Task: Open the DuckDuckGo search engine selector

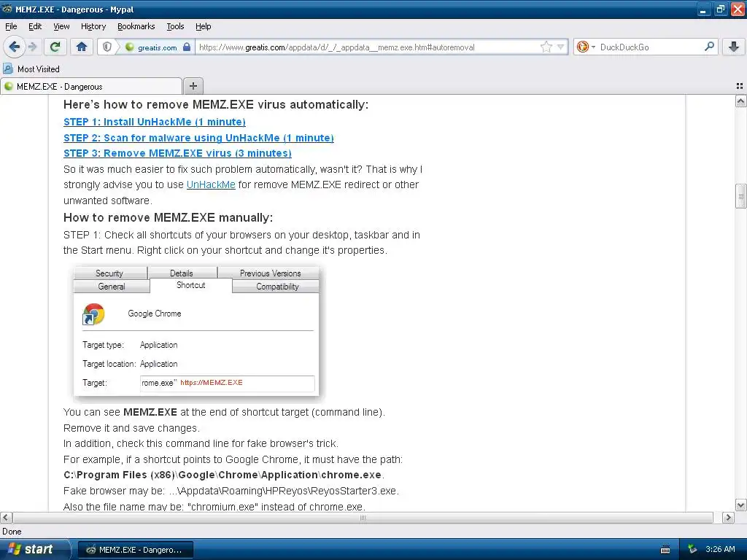Action: 586,47
